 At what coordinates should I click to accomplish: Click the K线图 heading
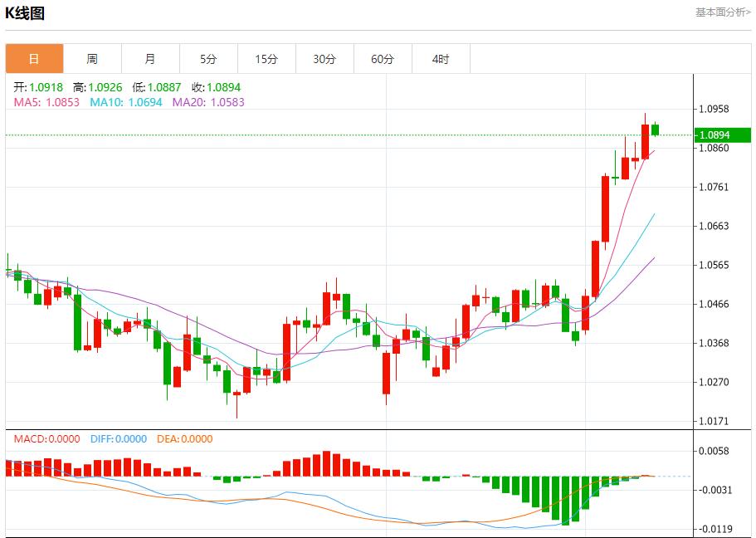coord(25,13)
